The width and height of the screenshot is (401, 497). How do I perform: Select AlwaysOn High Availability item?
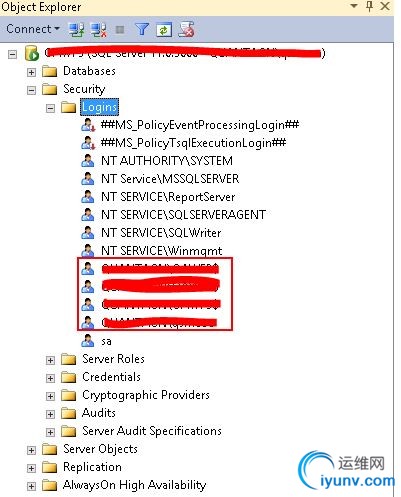pyautogui.click(x=134, y=485)
